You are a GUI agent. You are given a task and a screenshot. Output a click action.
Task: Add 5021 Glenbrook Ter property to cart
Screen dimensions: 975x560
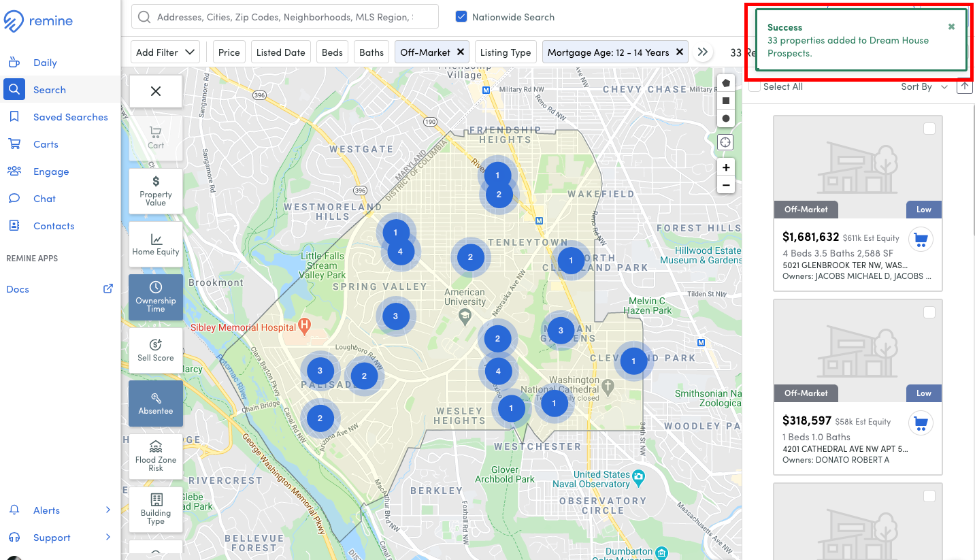pos(921,240)
